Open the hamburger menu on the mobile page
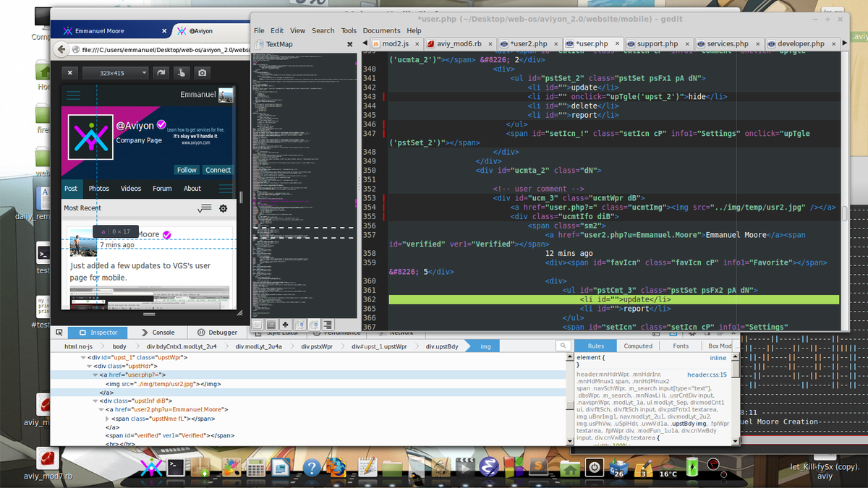Screen dimensions: 868x488 (73, 95)
